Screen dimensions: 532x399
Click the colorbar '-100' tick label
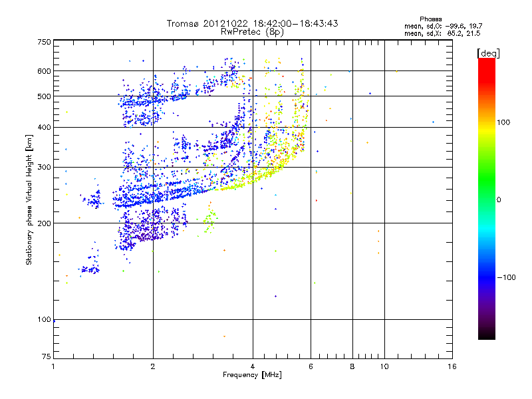506,277
